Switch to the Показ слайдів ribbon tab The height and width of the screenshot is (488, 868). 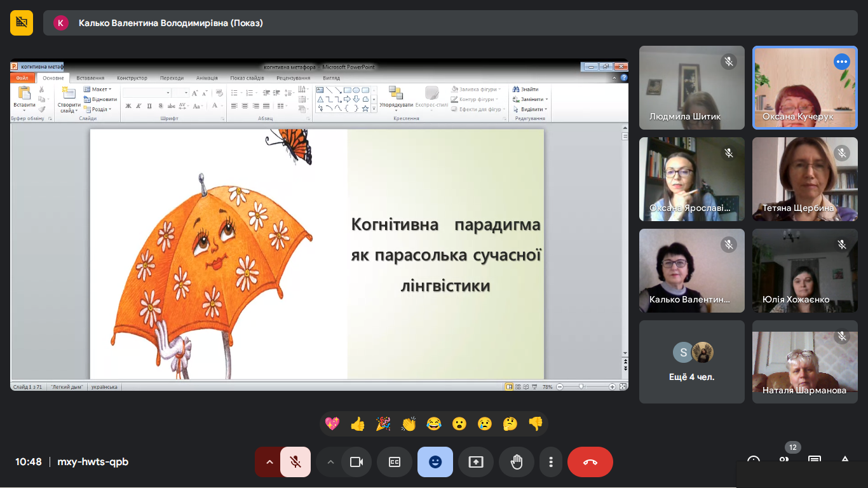(247, 78)
